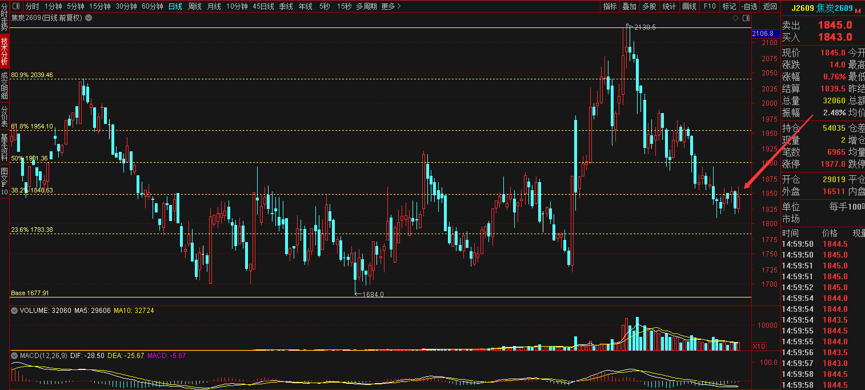The width and height of the screenshot is (865, 390).
Task: Click the 叠加 overlay button
Action: 629,7
